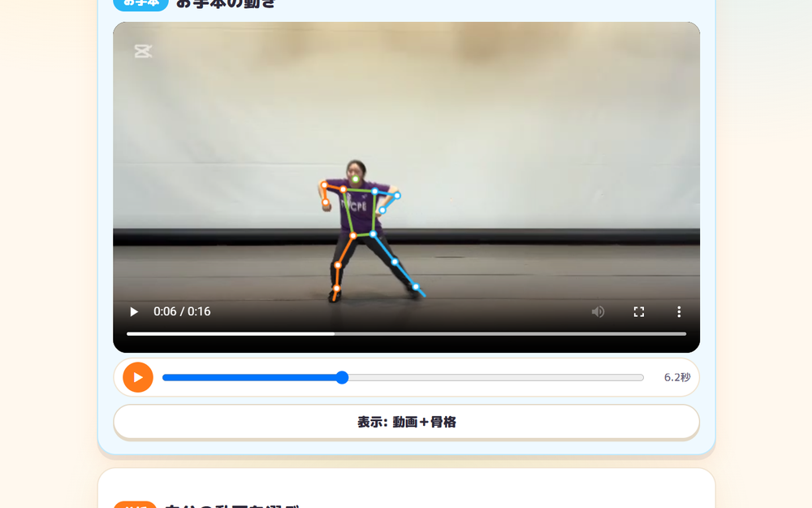This screenshot has height=508, width=812.
Task: Toggle the 表示: 動画＋骨格 display button
Action: pyautogui.click(x=407, y=422)
